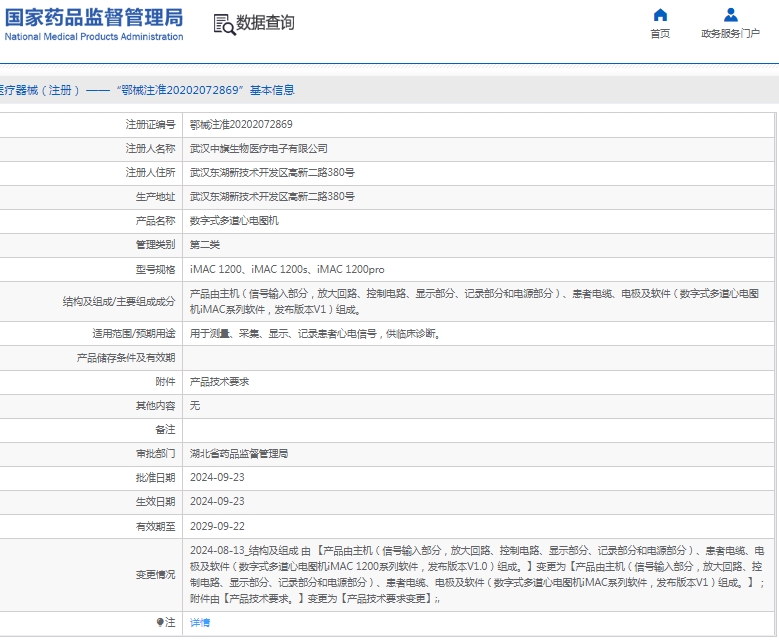The height and width of the screenshot is (641, 779).
Task: Click the 生产地址 label
Action: coord(156,197)
